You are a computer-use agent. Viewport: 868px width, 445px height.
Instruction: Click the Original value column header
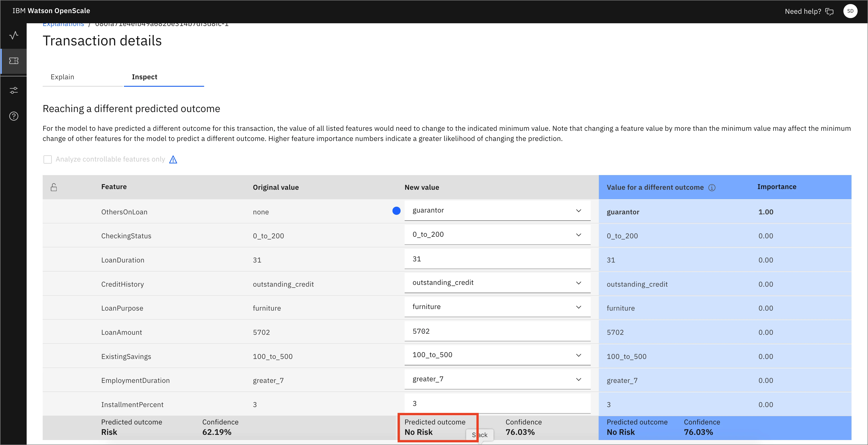tap(276, 187)
